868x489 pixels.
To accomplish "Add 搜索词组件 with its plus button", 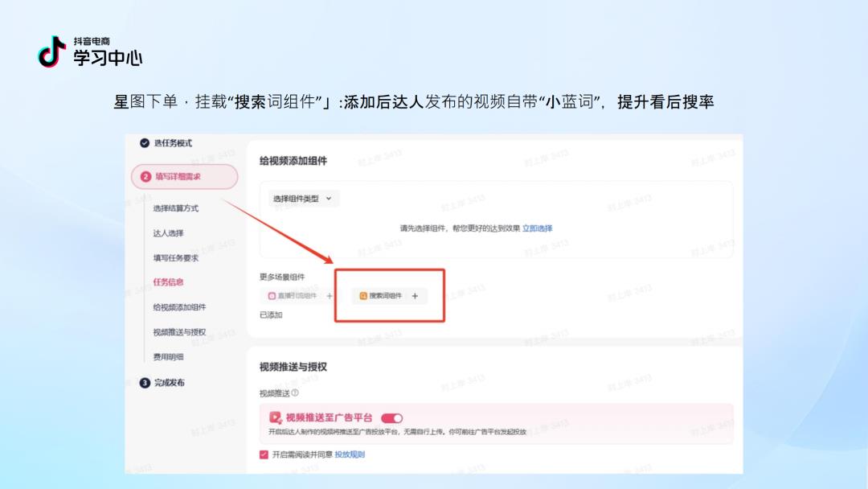I will tap(416, 296).
